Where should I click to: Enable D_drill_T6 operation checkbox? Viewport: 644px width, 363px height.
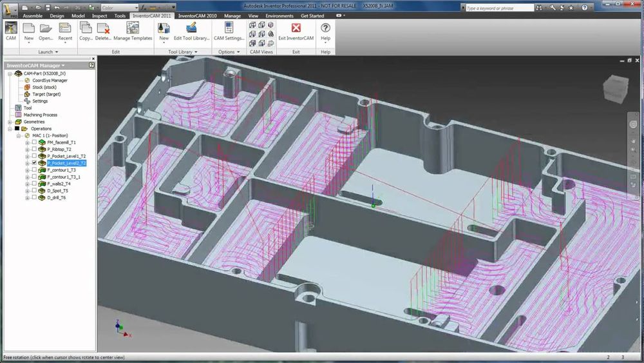pyautogui.click(x=35, y=197)
